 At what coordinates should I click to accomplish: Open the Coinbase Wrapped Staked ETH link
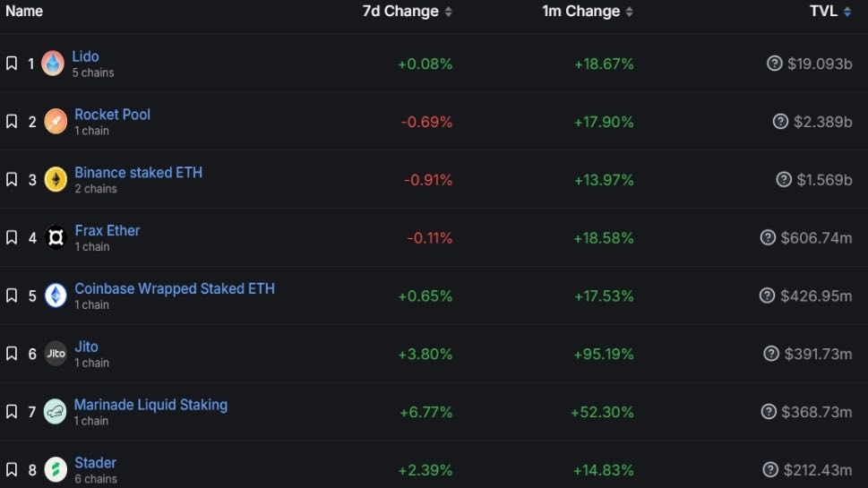click(175, 289)
